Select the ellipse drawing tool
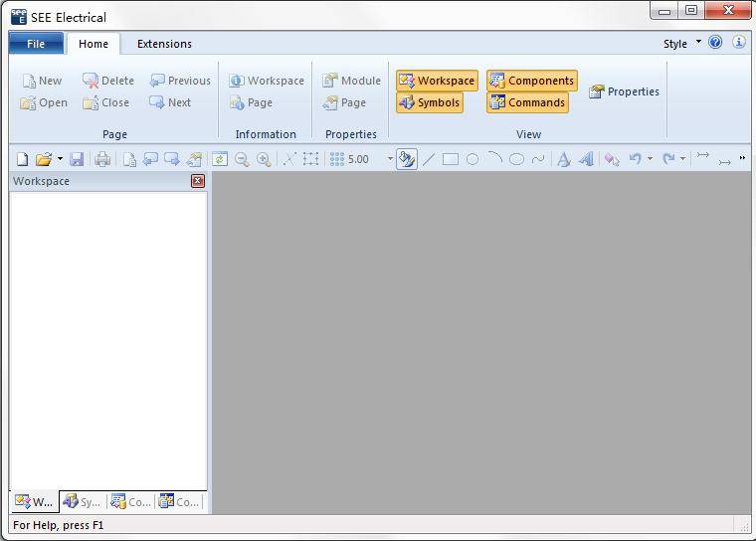Viewport: 756px width, 541px height. [x=516, y=159]
